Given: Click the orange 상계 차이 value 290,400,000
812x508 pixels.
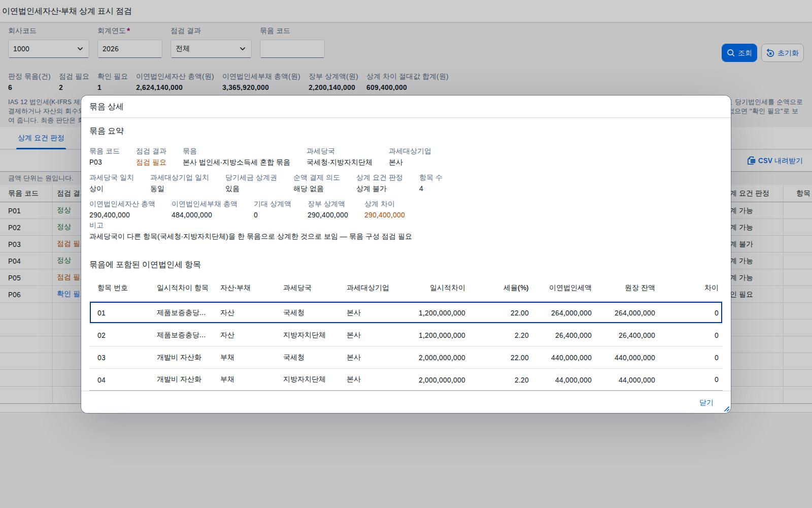Looking at the screenshot, I should [385, 215].
